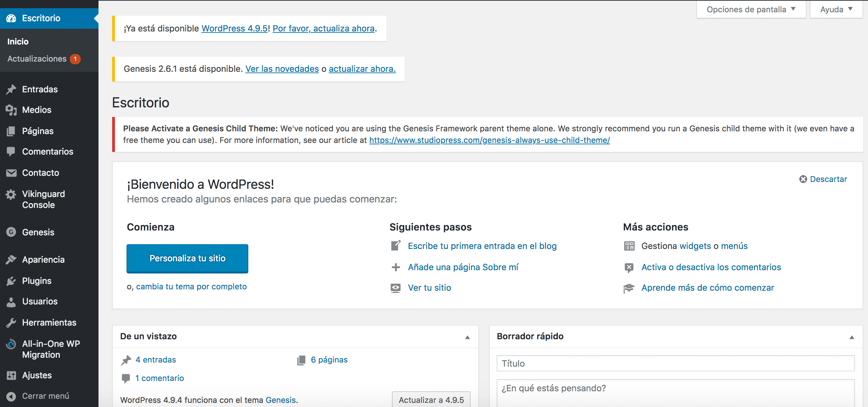
Task: Click the 4 entradas count link
Action: click(156, 360)
